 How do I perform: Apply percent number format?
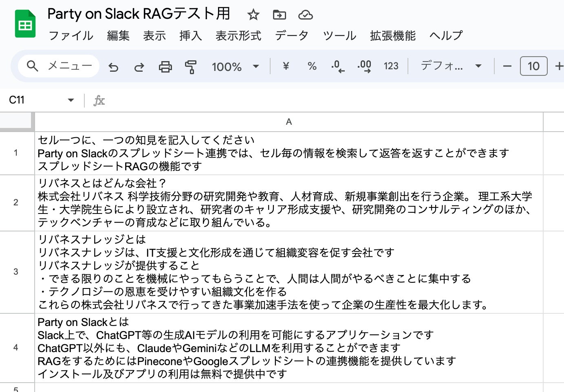point(312,66)
